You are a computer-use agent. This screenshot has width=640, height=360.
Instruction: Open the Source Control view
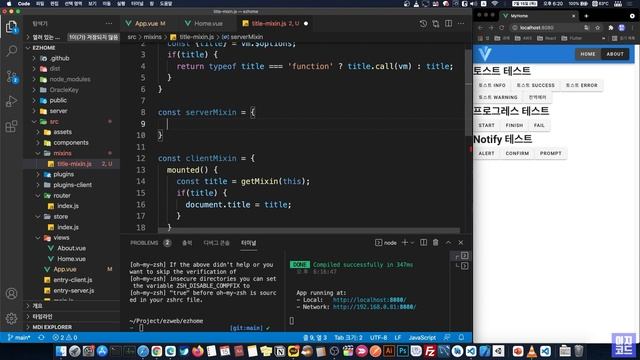point(11,76)
